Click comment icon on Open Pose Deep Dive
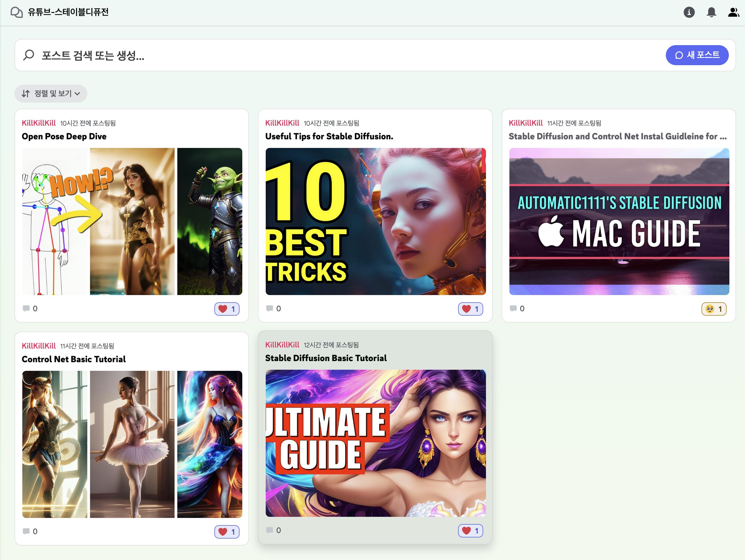This screenshot has width=745, height=560. [x=26, y=308]
